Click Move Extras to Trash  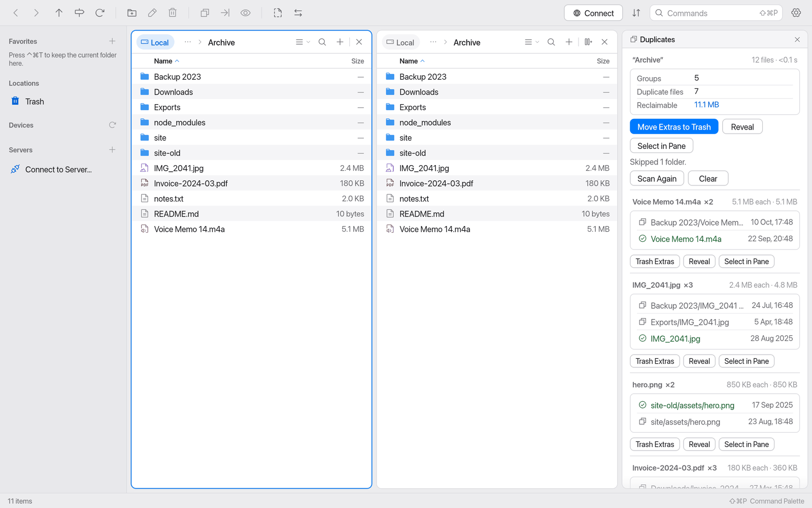674,127
